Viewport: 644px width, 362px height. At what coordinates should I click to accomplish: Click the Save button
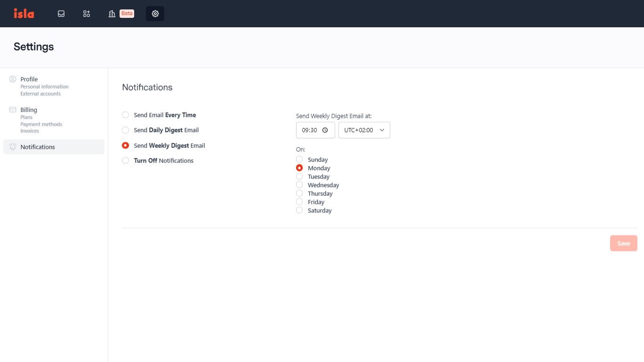click(x=623, y=243)
